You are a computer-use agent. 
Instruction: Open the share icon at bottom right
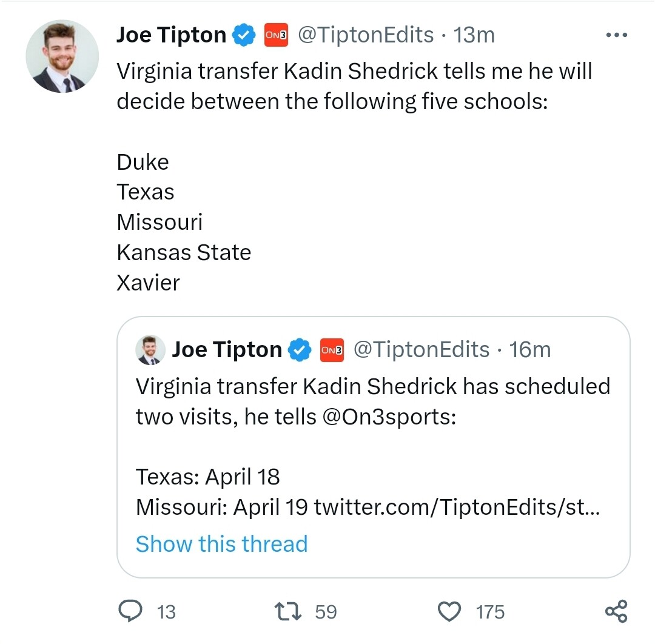pos(617,611)
